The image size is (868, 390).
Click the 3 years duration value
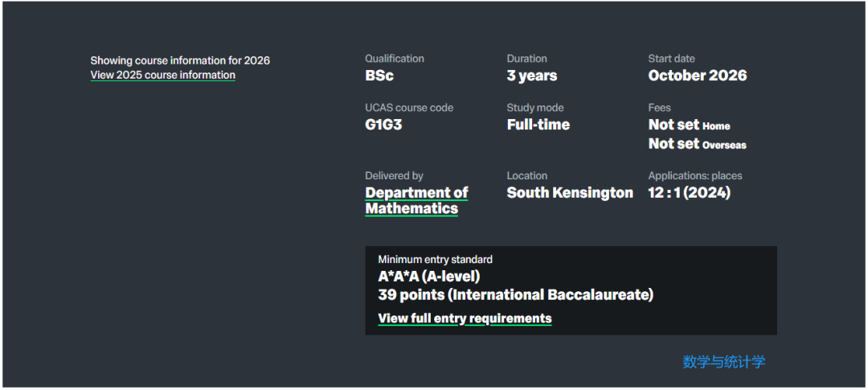click(531, 76)
